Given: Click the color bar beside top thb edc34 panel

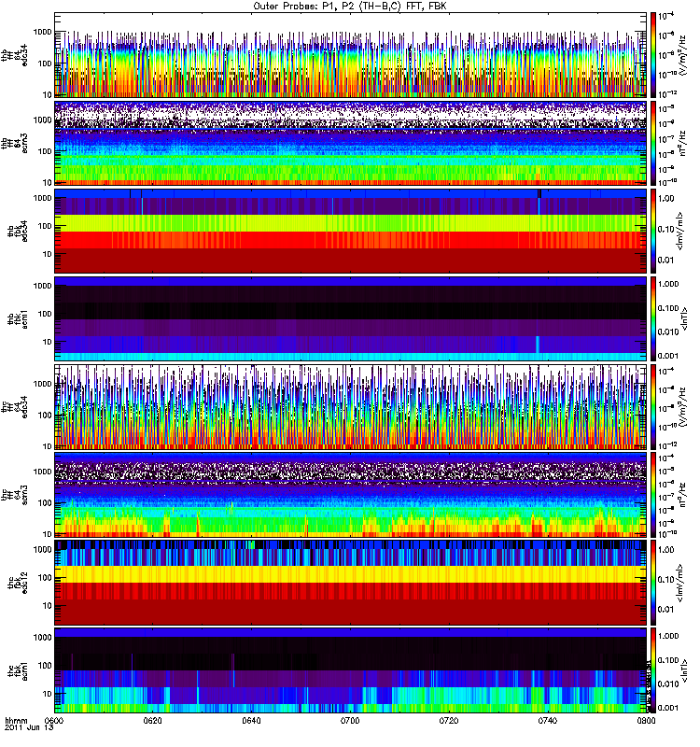Looking at the screenshot, I should 654,54.
